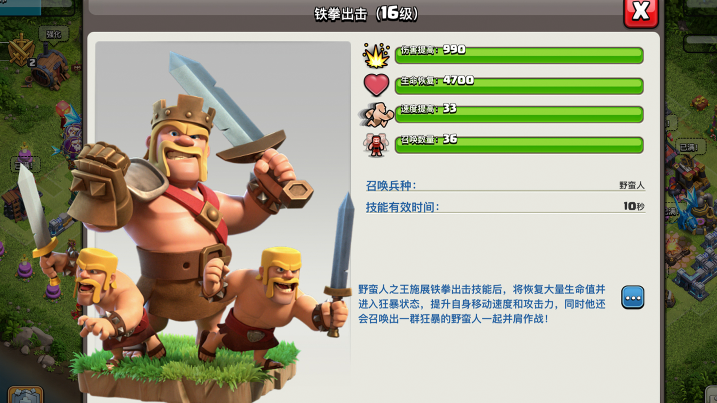
Task: Click the ability description text paragraph
Action: pos(482,304)
